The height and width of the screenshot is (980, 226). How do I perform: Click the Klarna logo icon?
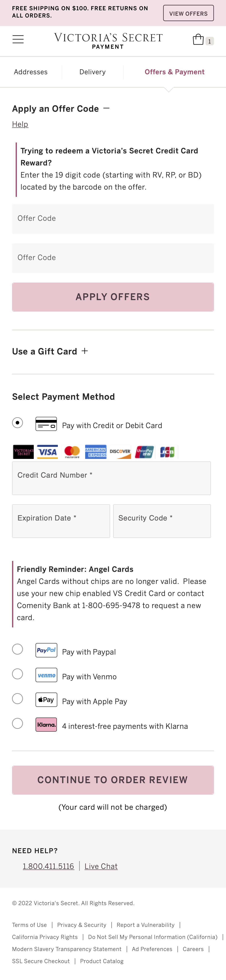(x=46, y=724)
